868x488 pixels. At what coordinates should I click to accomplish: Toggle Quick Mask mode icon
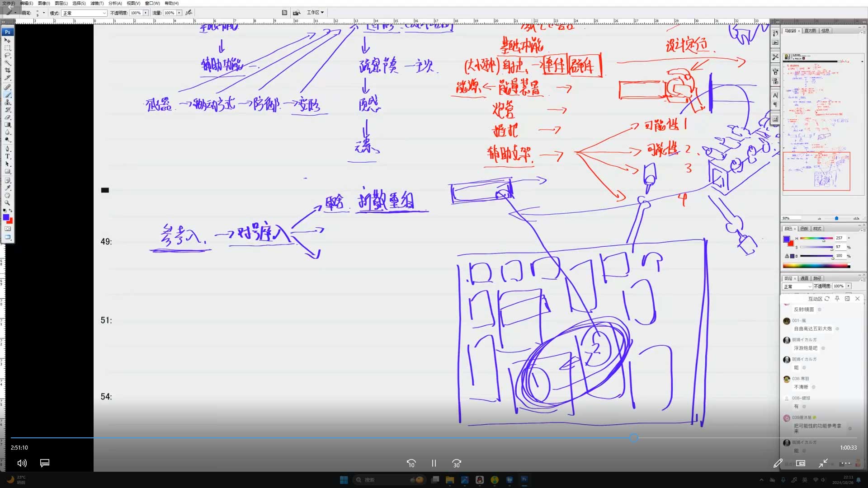[x=7, y=229]
